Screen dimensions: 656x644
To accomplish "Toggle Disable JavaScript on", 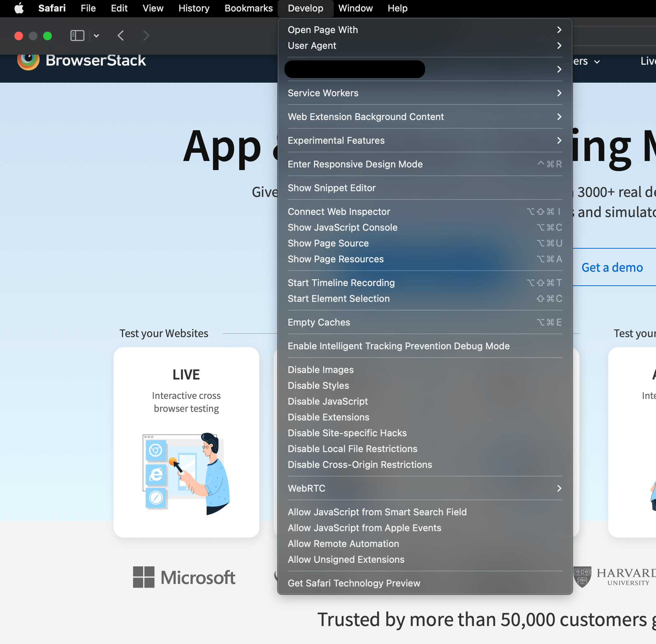I will click(x=328, y=401).
